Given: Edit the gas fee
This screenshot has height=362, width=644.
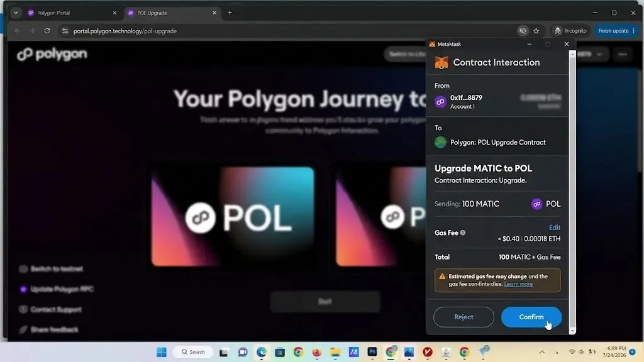Looking at the screenshot, I should point(555,228).
